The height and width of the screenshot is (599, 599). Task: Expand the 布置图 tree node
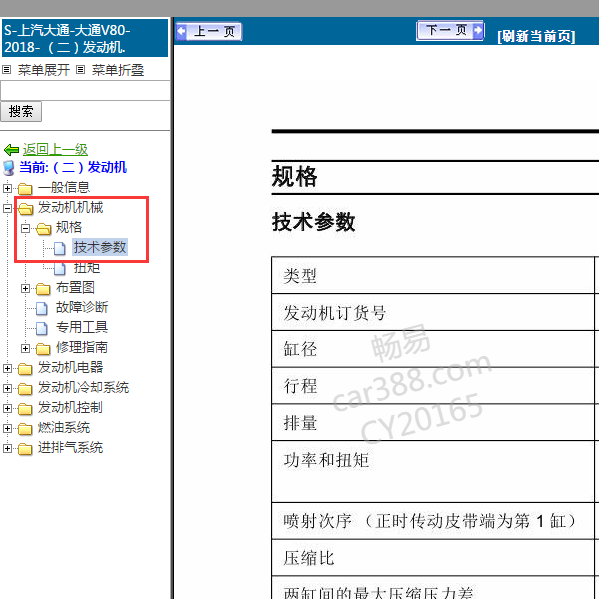pyautogui.click(x=26, y=288)
